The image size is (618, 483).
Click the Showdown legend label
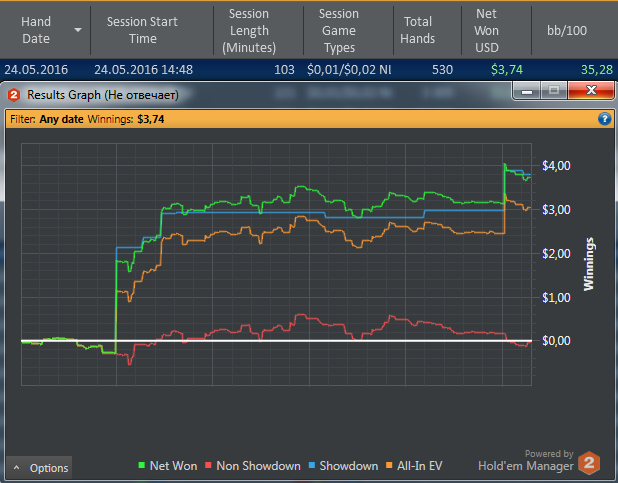(349, 466)
